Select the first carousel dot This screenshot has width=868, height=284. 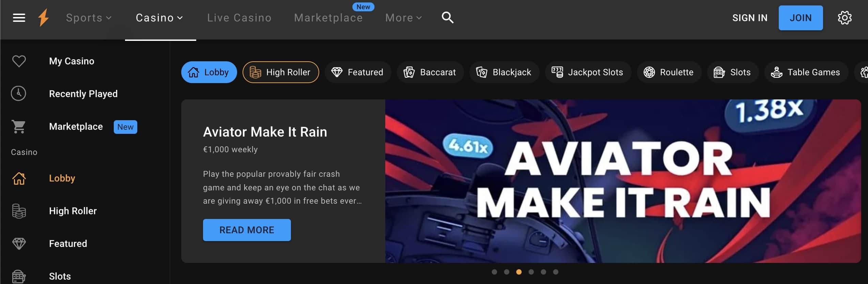(494, 272)
